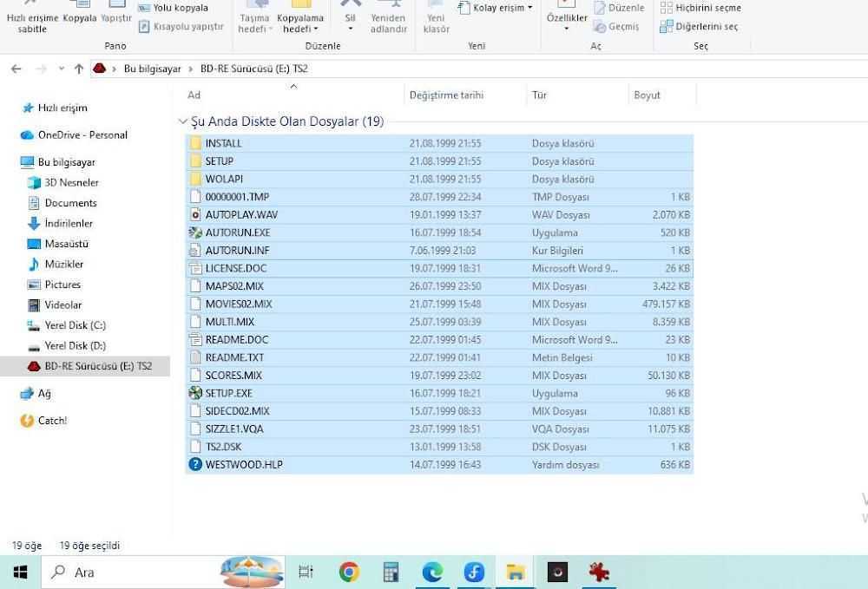Viewport: 868px width, 589px height.
Task: Select the README.DOC file row
Action: (439, 339)
